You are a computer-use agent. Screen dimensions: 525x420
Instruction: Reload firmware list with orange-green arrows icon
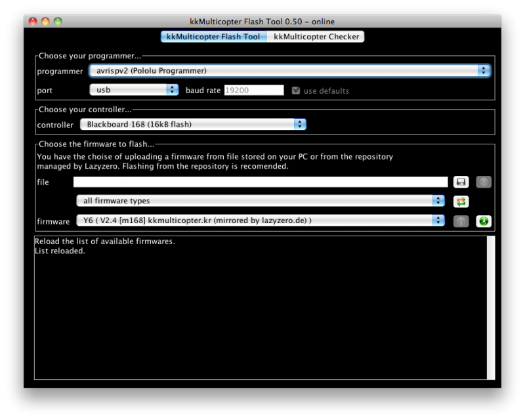(x=461, y=201)
